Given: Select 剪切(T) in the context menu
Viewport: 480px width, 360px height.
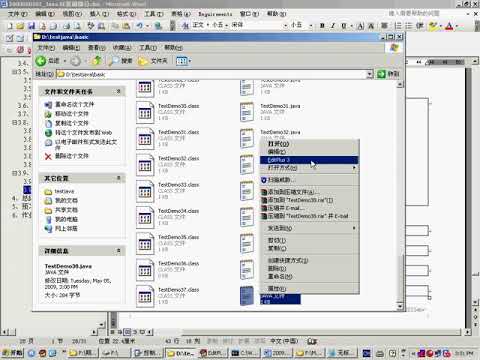Looking at the screenshot, I should pyautogui.click(x=309, y=240).
